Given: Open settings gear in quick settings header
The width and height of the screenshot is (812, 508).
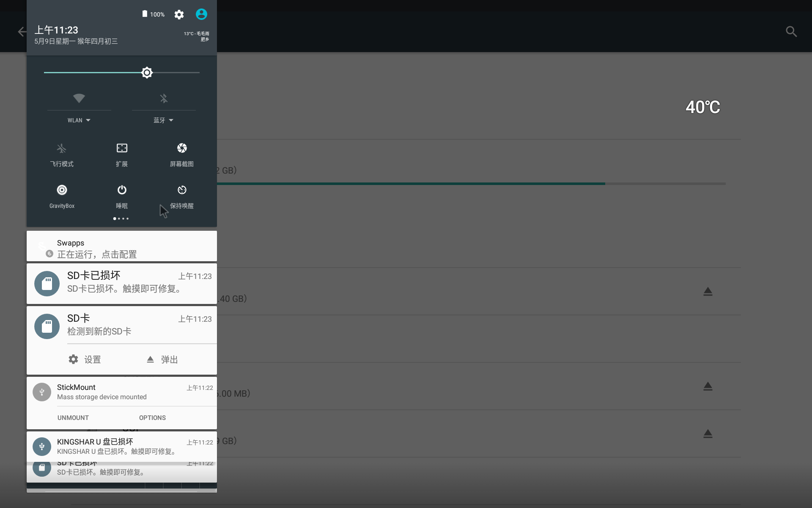Looking at the screenshot, I should (179, 15).
